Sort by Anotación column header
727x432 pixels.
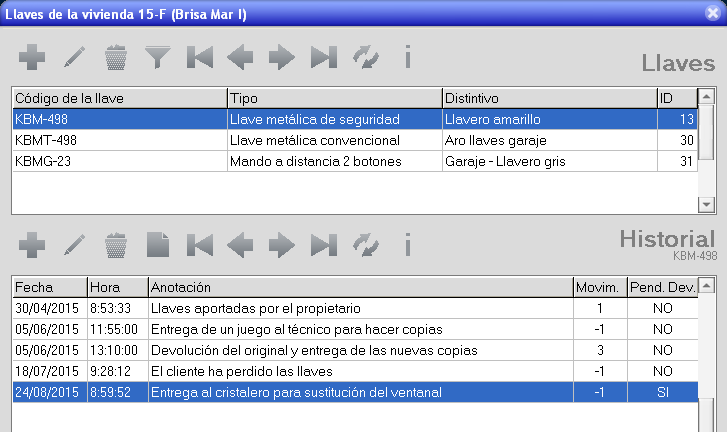click(361, 287)
